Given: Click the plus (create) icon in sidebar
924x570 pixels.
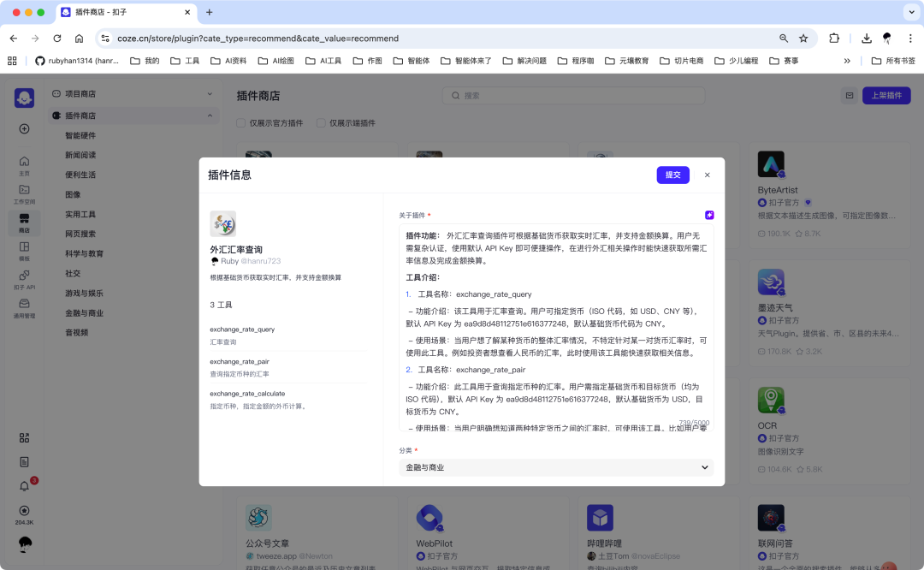Looking at the screenshot, I should 24,128.
